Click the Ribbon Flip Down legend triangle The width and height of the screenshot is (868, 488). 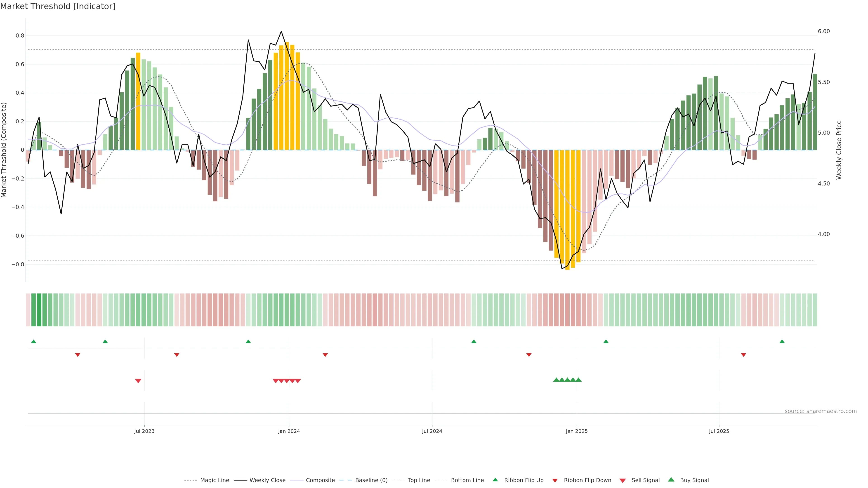click(x=555, y=480)
